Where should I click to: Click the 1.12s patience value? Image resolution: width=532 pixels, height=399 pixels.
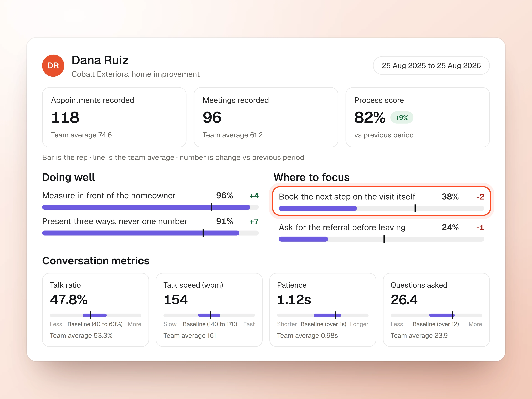(294, 300)
